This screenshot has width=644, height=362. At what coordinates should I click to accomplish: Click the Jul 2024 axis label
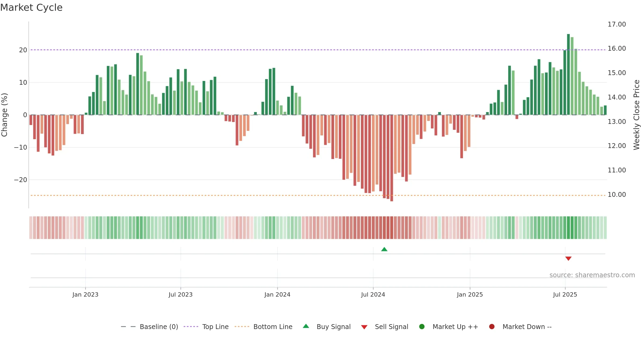[x=373, y=294]
